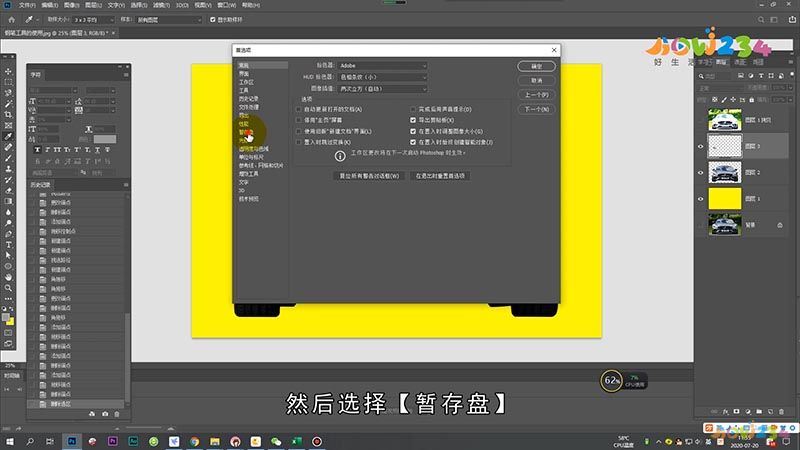Toggle 使用旧版新建文档界面 checkbox
This screenshot has width=800, height=450.
tap(298, 131)
